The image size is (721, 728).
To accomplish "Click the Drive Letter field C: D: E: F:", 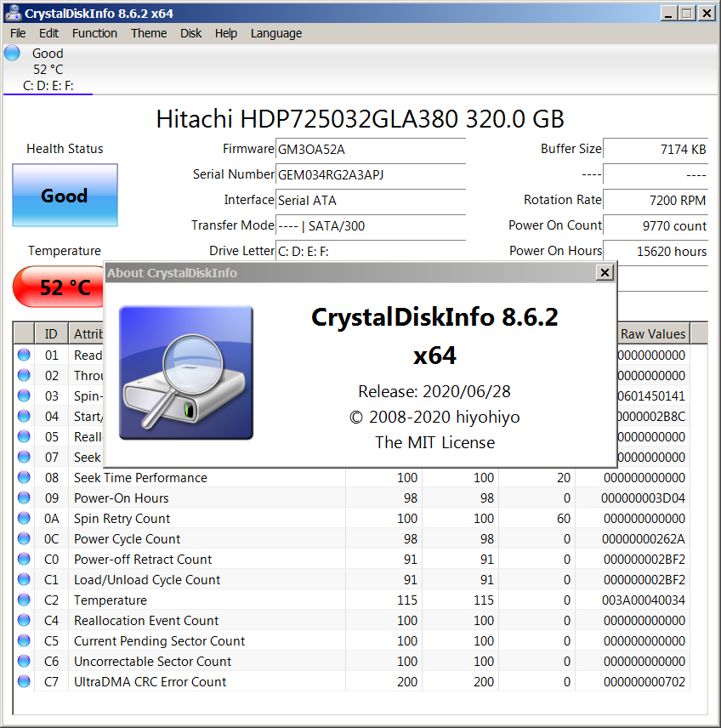I will [371, 252].
